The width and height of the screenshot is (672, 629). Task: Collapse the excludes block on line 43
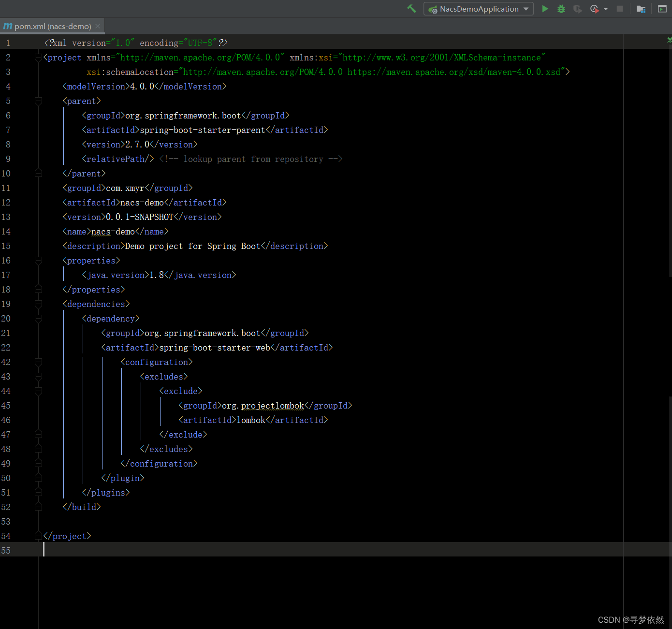[x=38, y=377]
